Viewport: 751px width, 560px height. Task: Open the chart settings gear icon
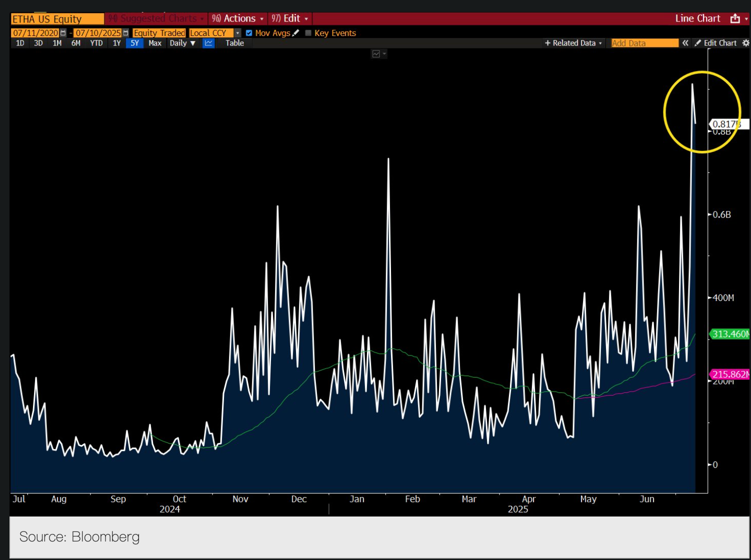tap(745, 43)
